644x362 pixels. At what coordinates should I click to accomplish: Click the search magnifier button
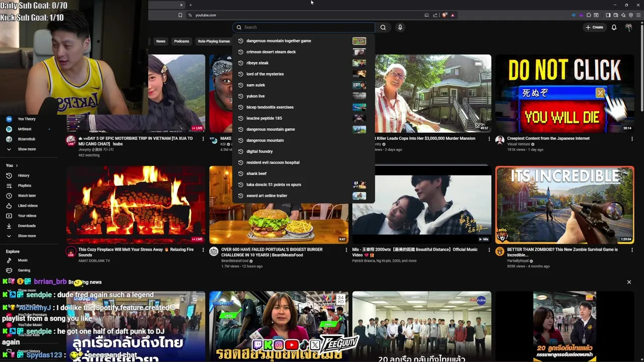(x=383, y=27)
